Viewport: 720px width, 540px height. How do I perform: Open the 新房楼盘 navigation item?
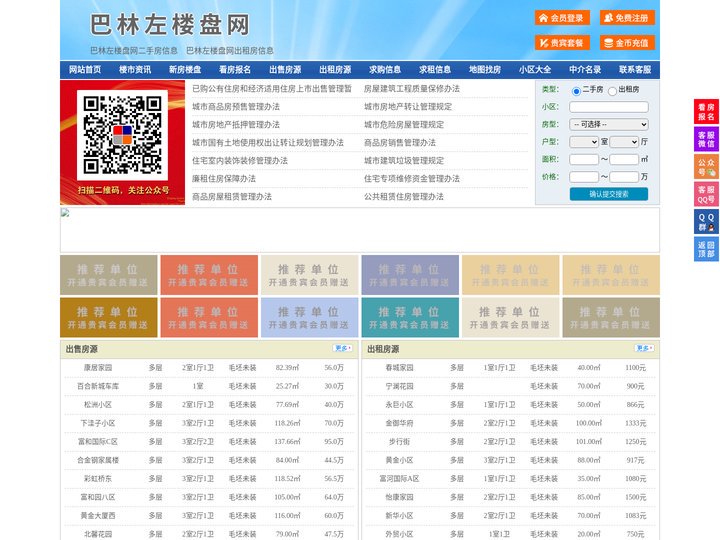coord(185,70)
